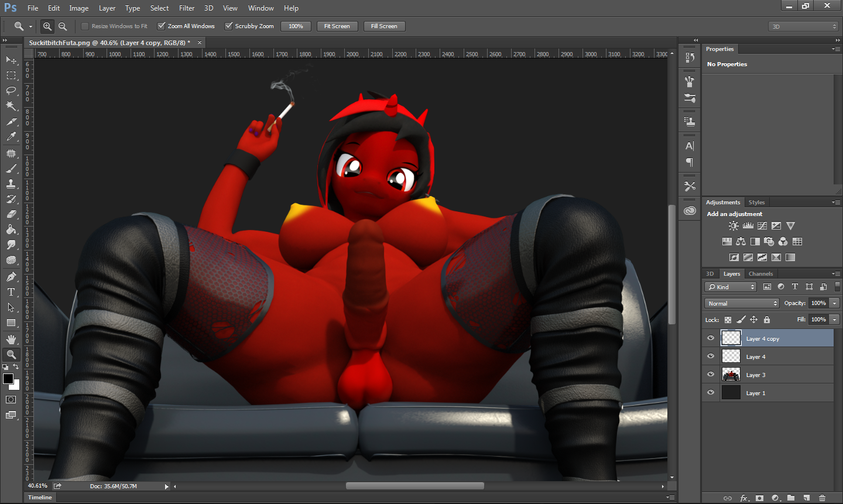Viewport: 843px width, 504px height.
Task: Open the Kind layer filter dropdown
Action: click(x=731, y=287)
